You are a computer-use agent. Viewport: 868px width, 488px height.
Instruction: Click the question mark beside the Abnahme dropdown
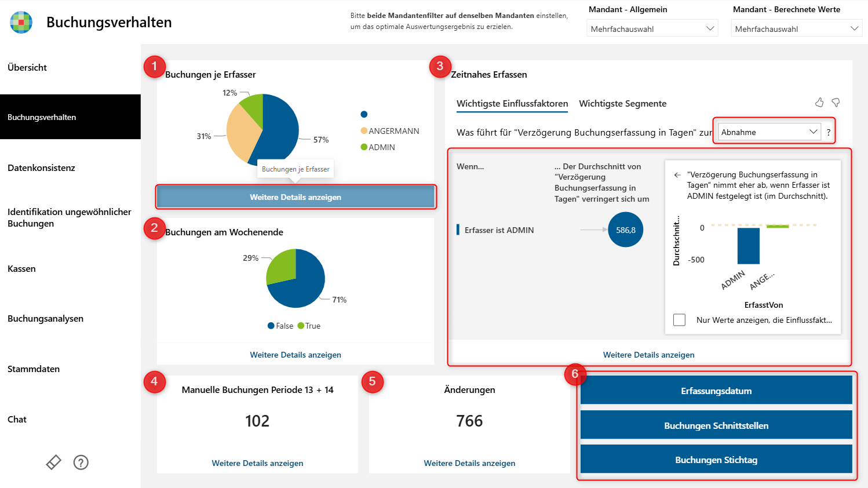pos(829,132)
